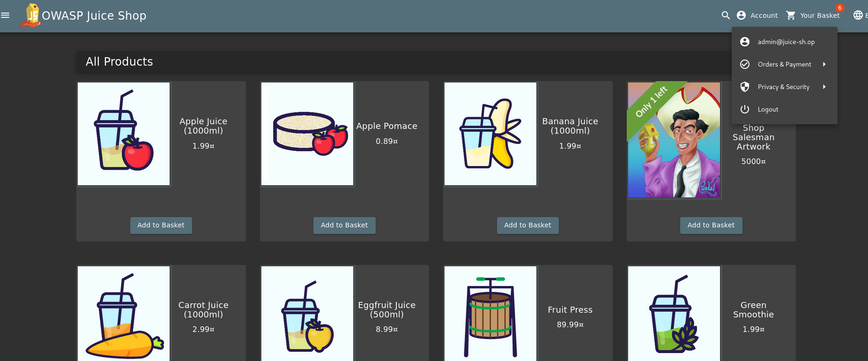Click the OWASP Juice Shop logo
The width and height of the screenshot is (868, 361).
click(x=31, y=15)
